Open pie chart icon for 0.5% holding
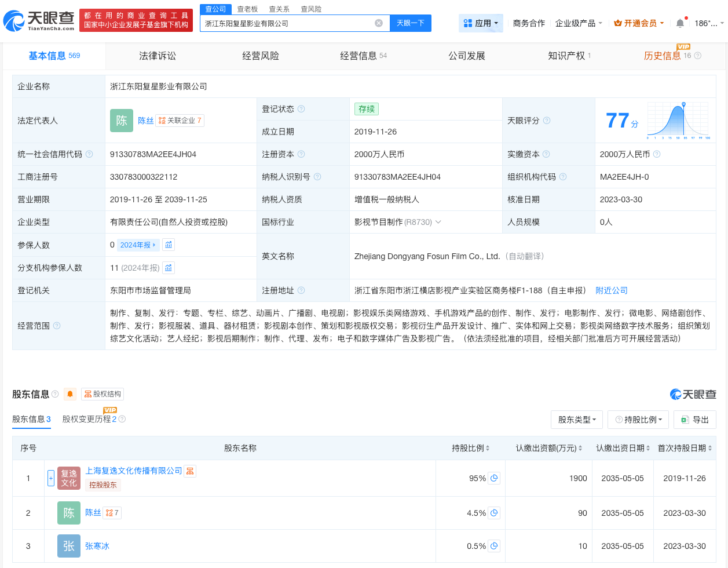This screenshot has height=568, width=728. (x=494, y=546)
